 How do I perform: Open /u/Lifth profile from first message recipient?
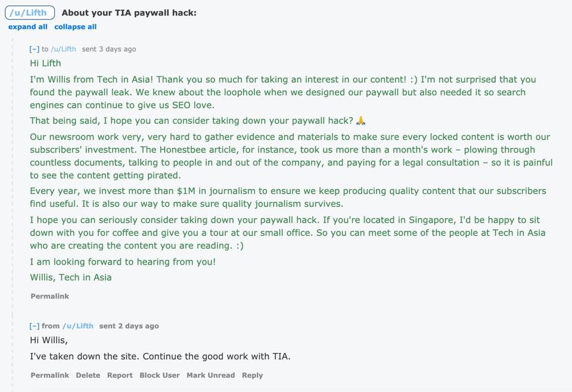64,49
